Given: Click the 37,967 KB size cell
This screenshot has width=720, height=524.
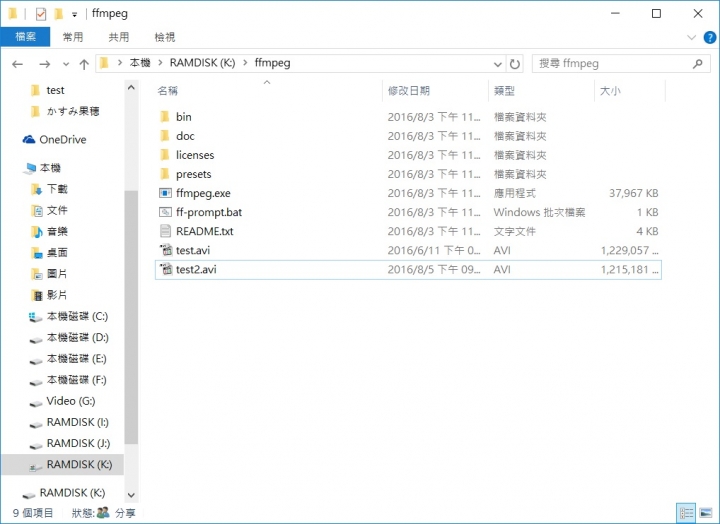Looking at the screenshot, I should click(633, 193).
